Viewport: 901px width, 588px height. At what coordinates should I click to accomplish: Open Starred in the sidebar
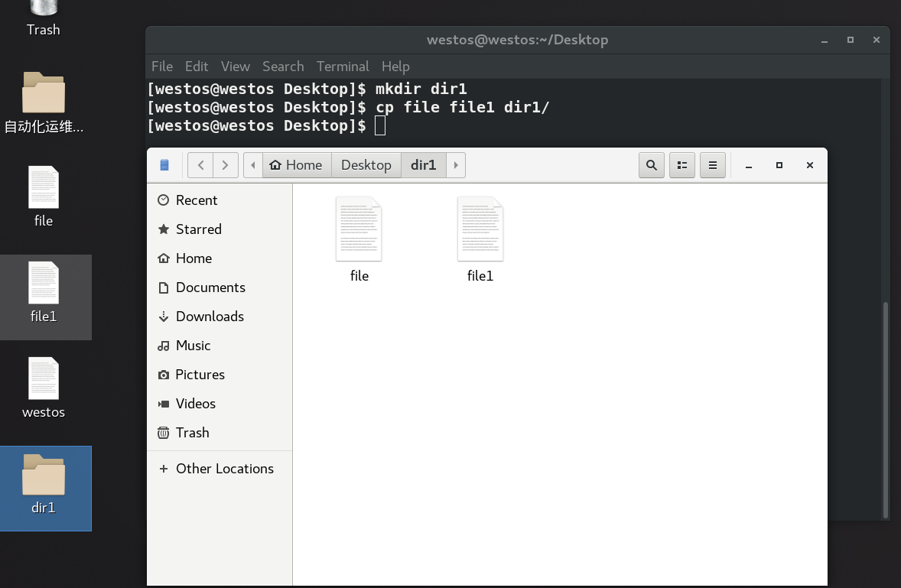(220, 229)
